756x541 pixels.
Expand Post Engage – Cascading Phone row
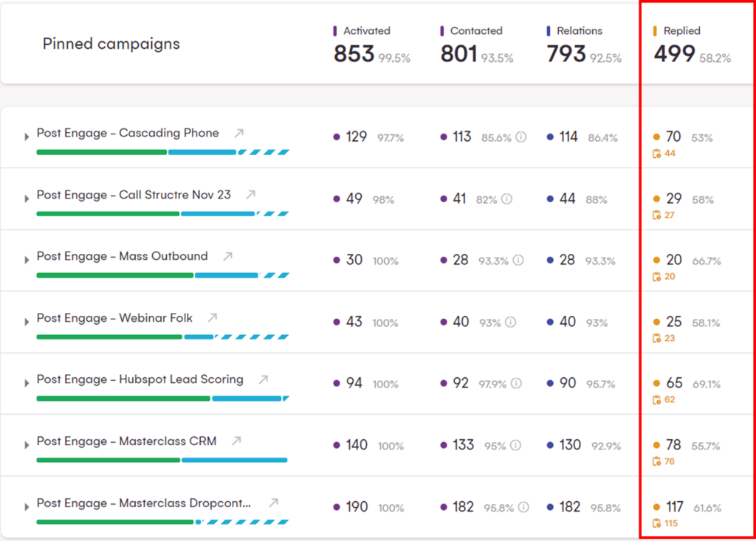tap(27, 137)
